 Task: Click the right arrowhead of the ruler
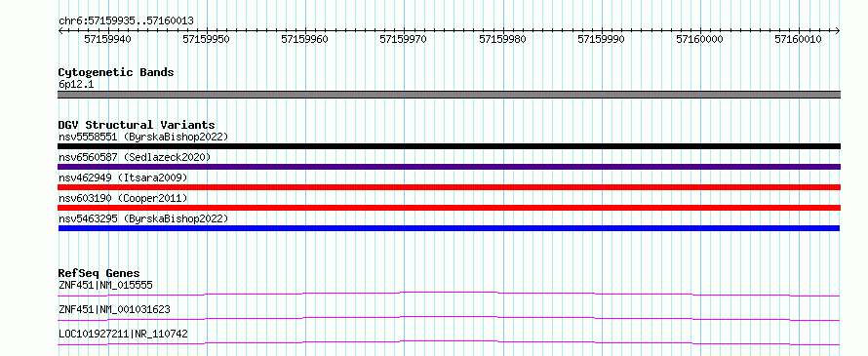(x=838, y=31)
